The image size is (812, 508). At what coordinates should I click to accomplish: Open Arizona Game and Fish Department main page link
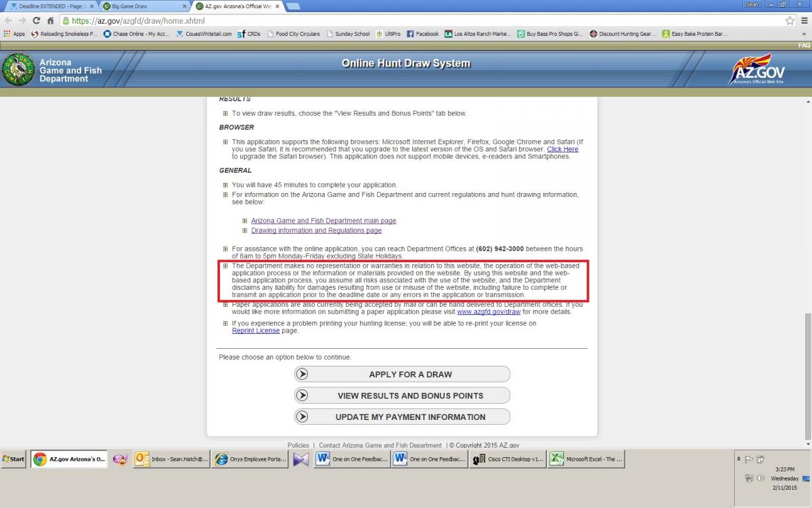tap(323, 221)
